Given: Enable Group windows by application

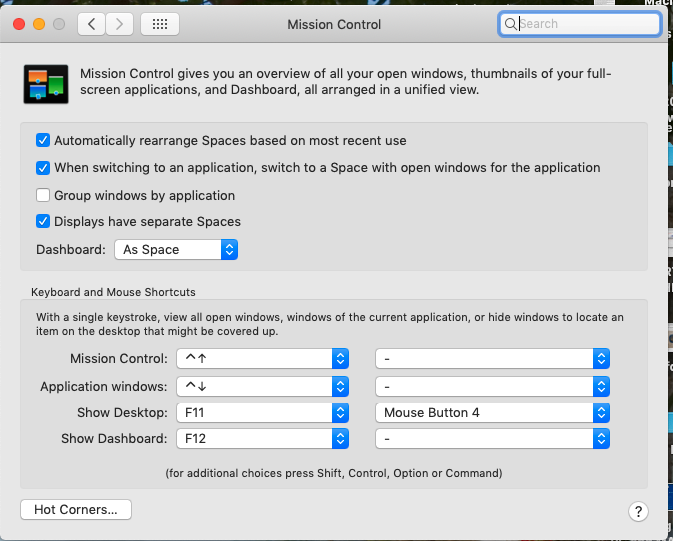Looking at the screenshot, I should pyautogui.click(x=43, y=195).
